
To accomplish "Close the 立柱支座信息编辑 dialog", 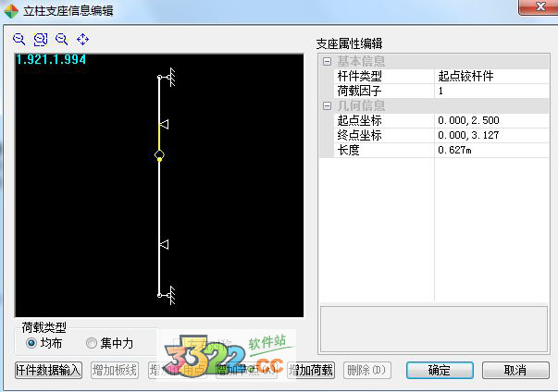I will click(539, 6).
